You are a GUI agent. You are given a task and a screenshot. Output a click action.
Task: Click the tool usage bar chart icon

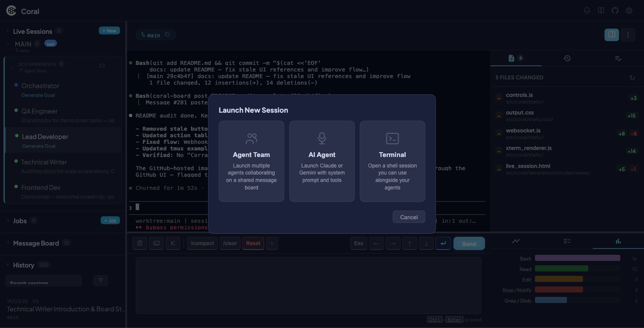point(618,241)
